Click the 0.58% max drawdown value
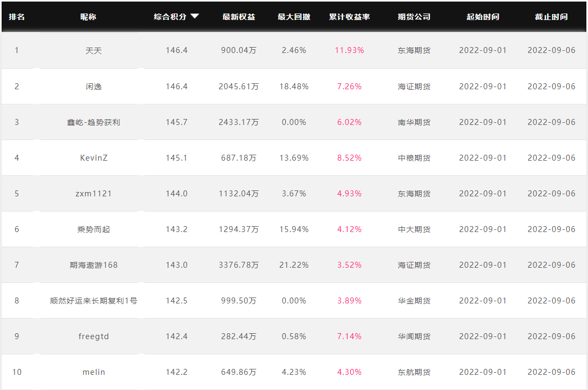The image size is (588, 390). point(294,336)
